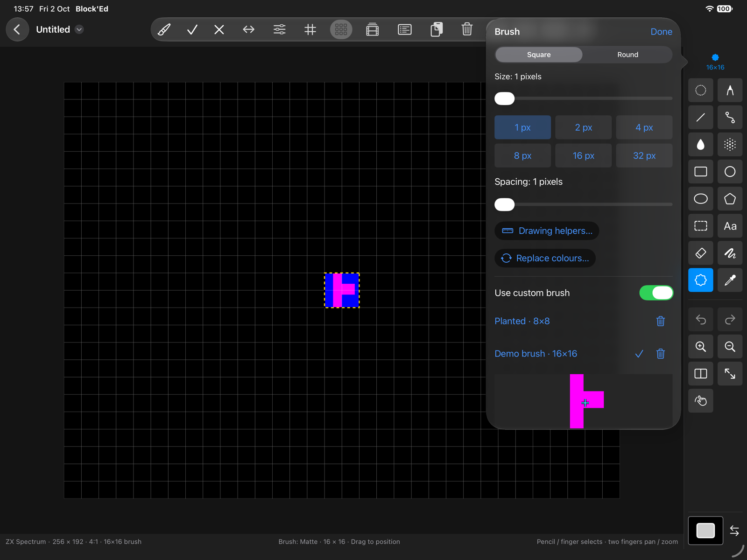
Task: Open the 16×16 brush indicator
Action: click(x=715, y=62)
